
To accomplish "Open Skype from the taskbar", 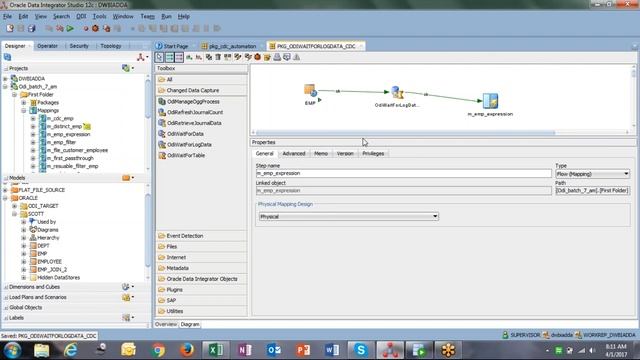I will [x=361, y=350].
